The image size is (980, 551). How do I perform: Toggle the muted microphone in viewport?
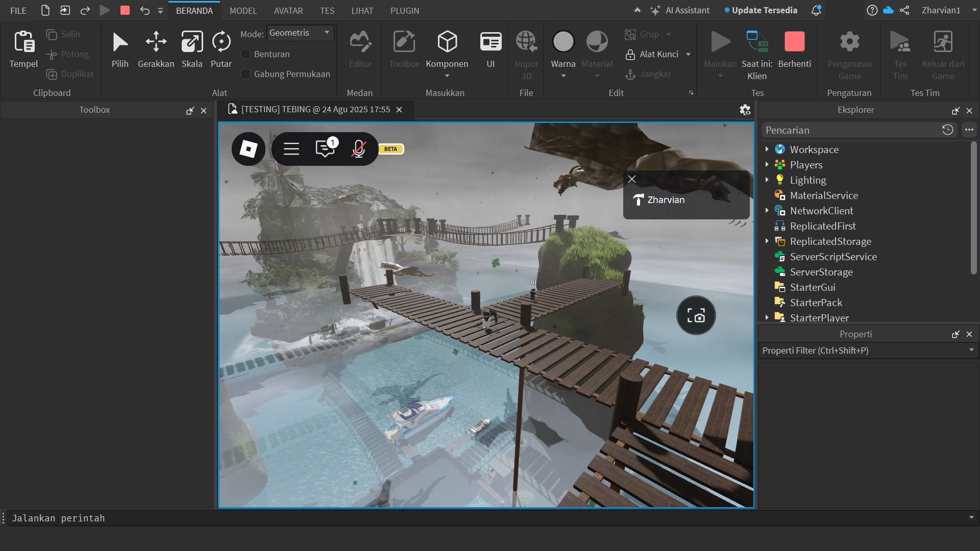(359, 149)
